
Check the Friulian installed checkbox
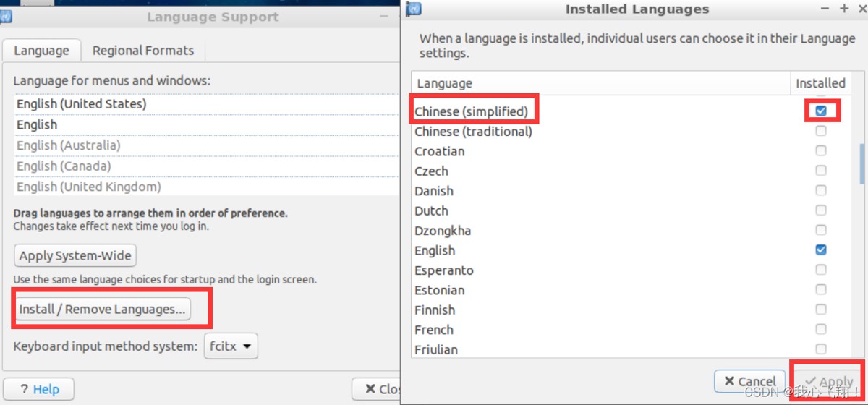821,349
